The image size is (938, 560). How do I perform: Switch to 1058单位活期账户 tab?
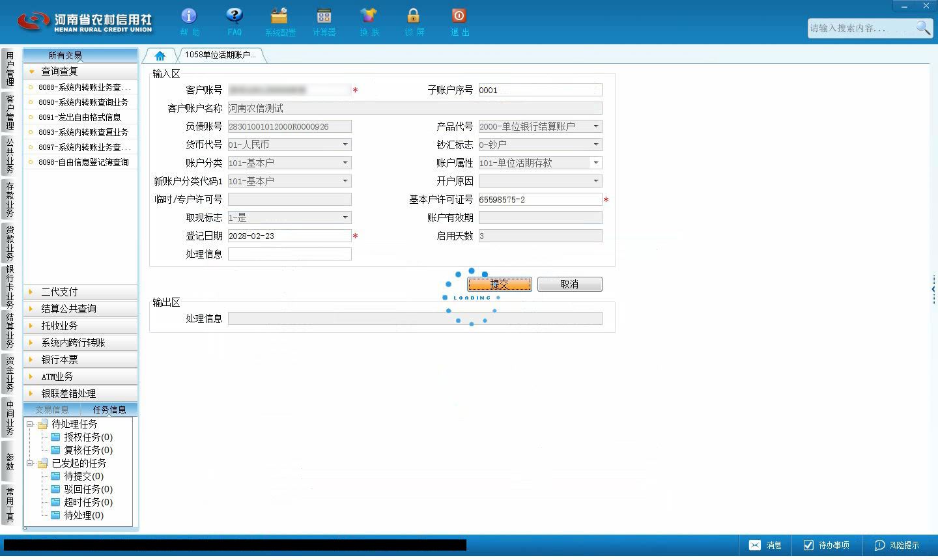(220, 55)
